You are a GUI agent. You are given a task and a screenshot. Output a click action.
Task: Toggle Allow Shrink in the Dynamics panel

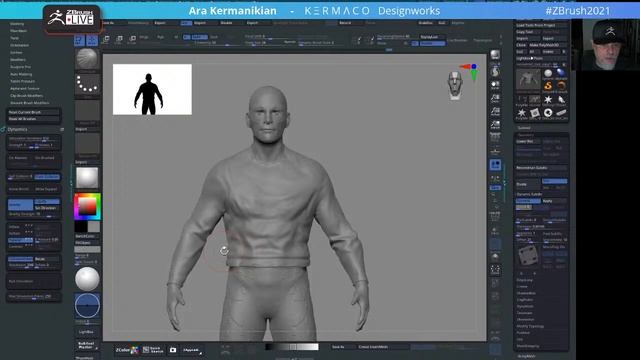point(20,189)
